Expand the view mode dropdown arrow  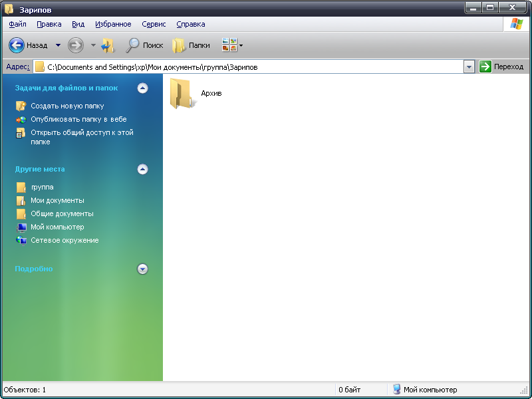241,45
